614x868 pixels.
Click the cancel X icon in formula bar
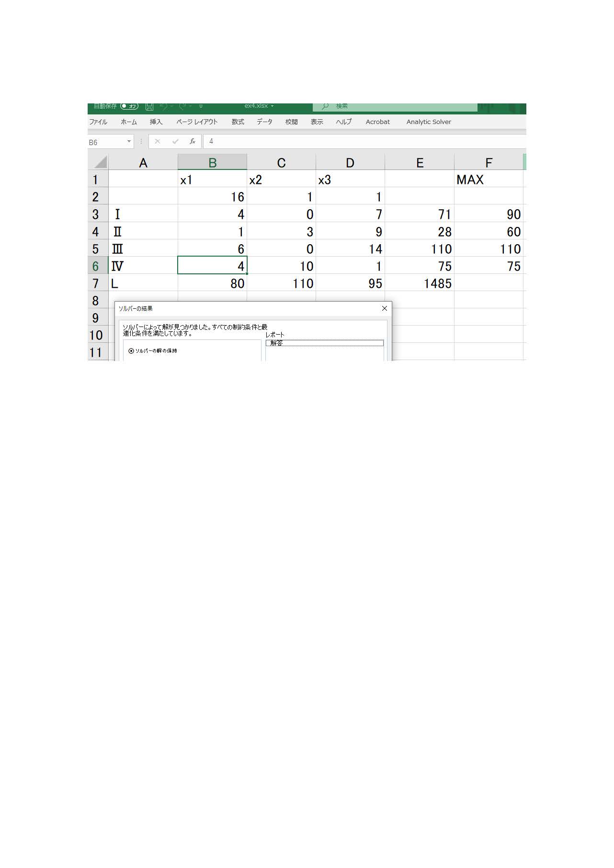(158, 142)
